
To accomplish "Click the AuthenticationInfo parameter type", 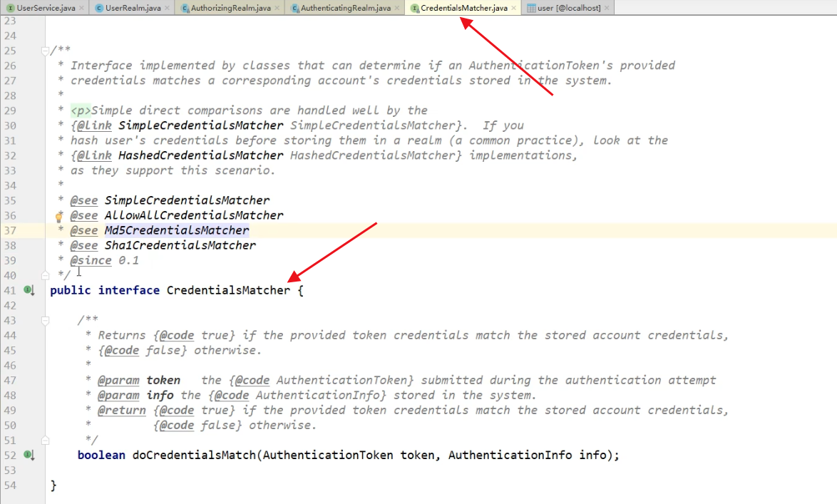I will pos(510,455).
